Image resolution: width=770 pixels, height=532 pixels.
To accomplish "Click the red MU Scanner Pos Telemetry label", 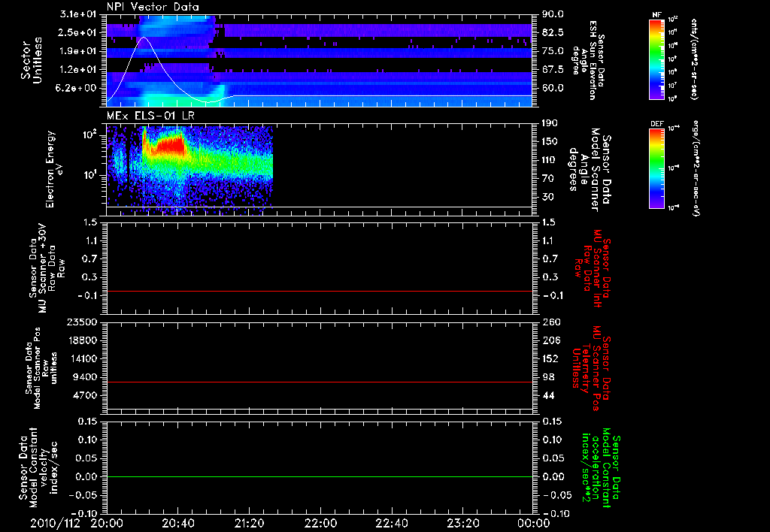I will tap(591, 368).
